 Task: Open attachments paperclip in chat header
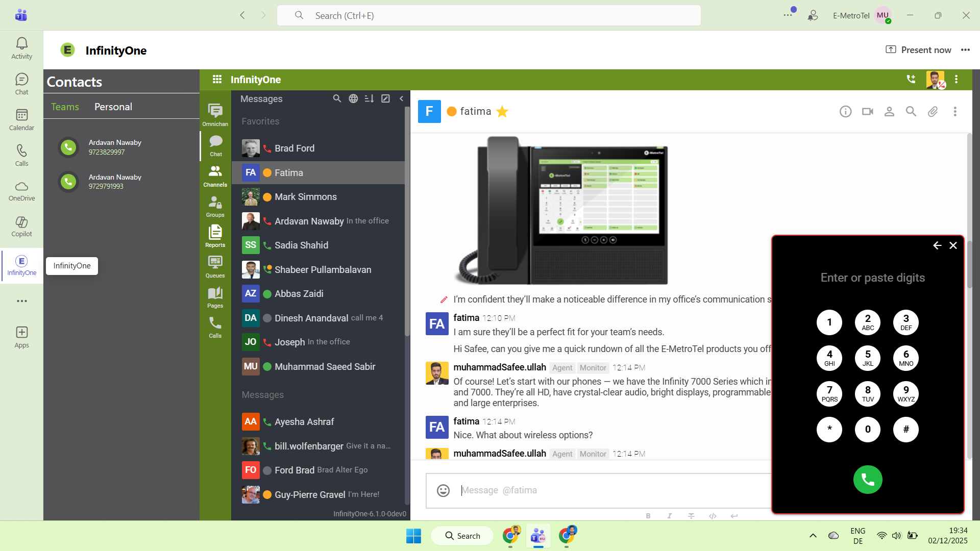[x=933, y=111]
